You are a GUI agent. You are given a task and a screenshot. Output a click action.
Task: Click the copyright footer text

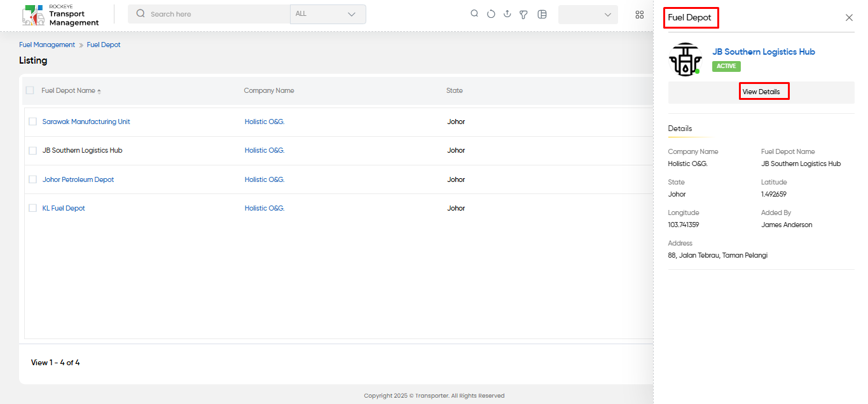434,396
